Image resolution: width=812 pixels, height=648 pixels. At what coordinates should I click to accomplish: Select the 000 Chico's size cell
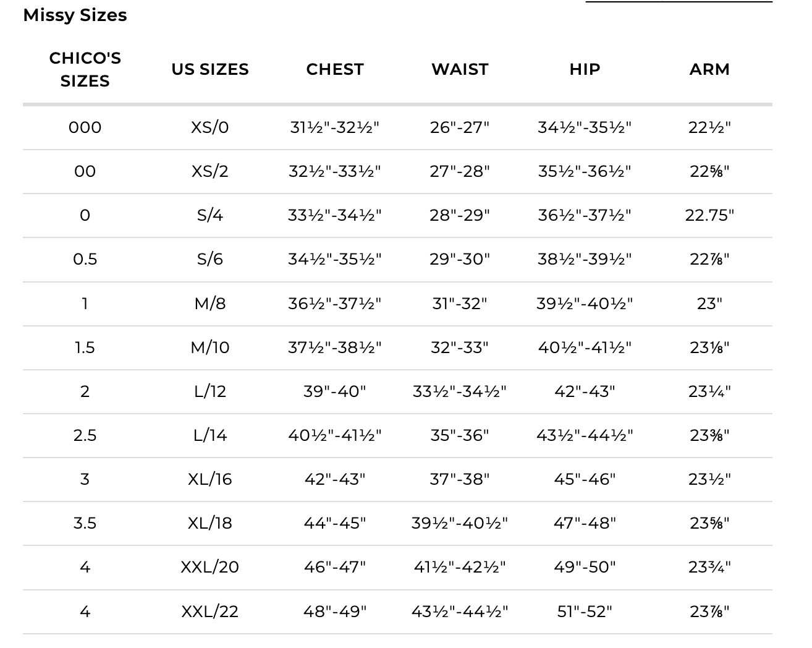[x=85, y=127]
